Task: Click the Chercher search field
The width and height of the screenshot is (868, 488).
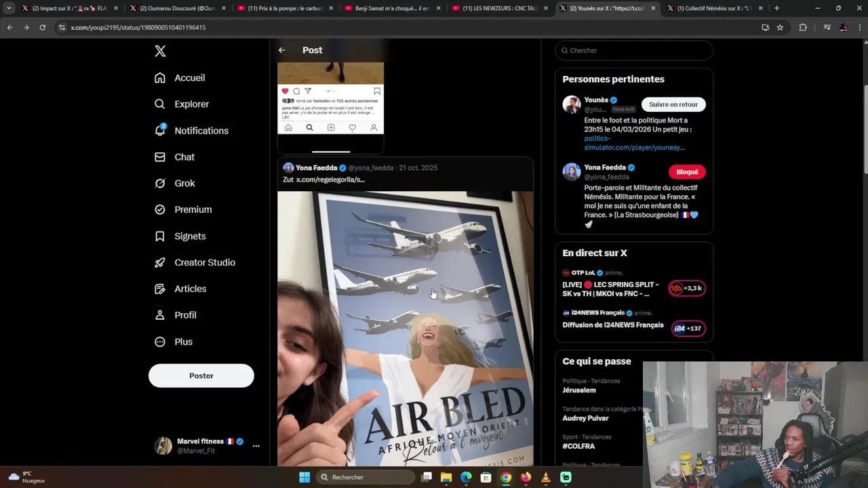Action: (x=634, y=51)
